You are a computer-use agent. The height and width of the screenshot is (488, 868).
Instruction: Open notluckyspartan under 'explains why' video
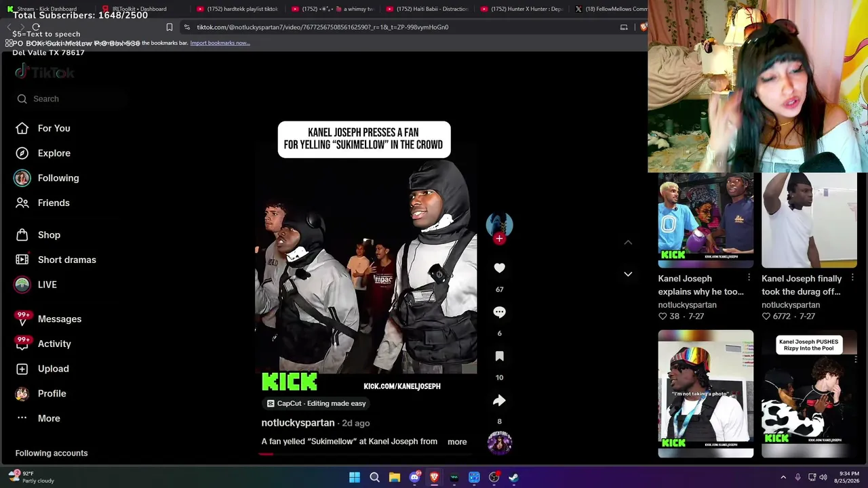pos(687,305)
